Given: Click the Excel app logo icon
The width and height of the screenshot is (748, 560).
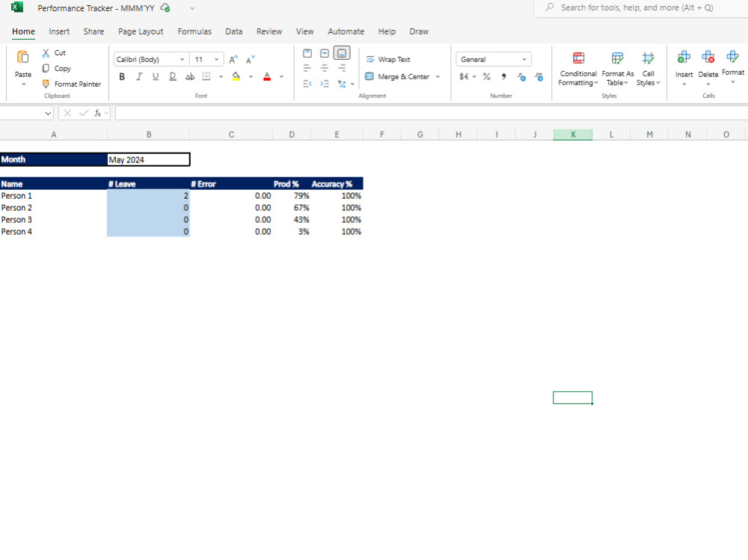Looking at the screenshot, I should pos(16,7).
